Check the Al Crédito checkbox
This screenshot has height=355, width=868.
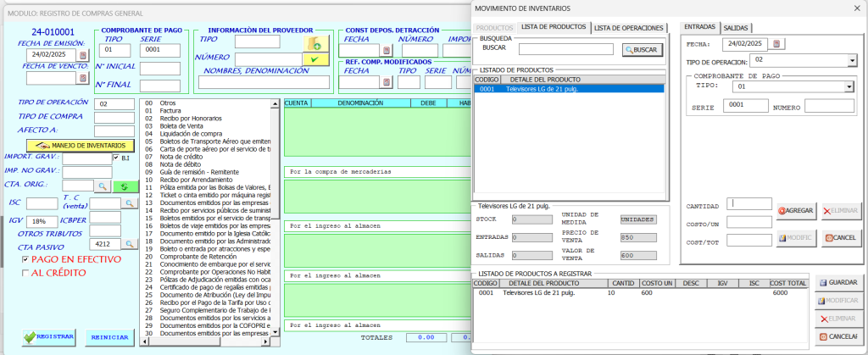25,273
